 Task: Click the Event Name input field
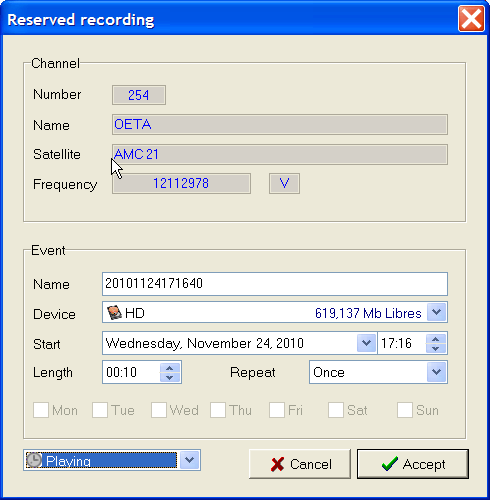pos(275,284)
